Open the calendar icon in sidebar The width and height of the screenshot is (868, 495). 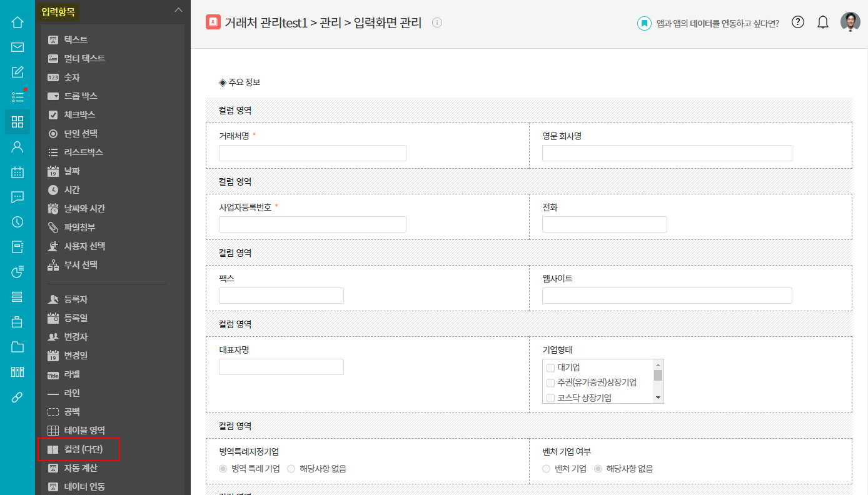[x=18, y=172]
